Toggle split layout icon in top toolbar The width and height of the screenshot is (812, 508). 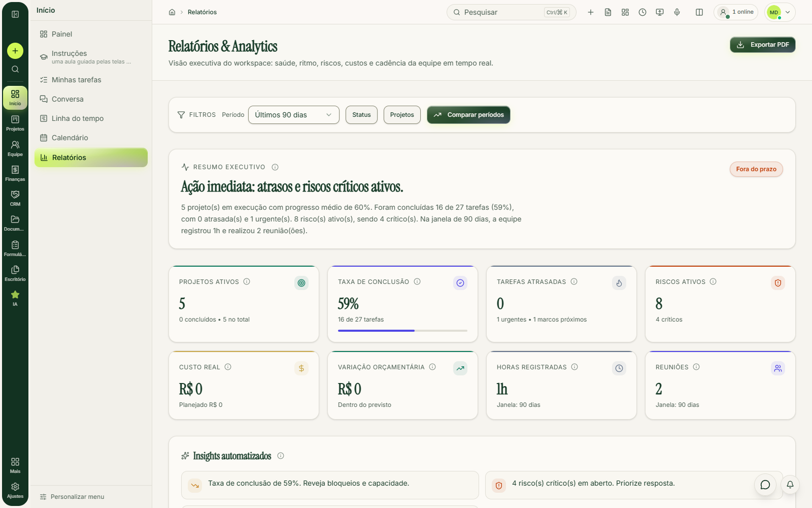[699, 12]
